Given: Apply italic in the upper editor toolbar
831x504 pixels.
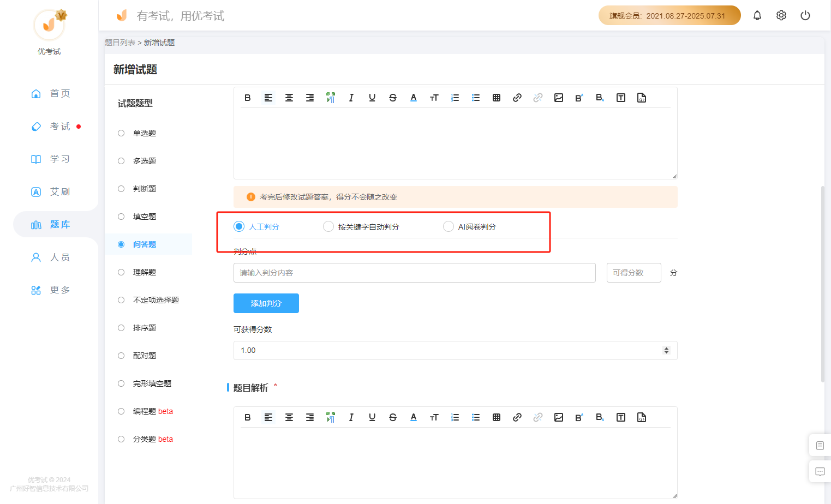Looking at the screenshot, I should pos(351,98).
